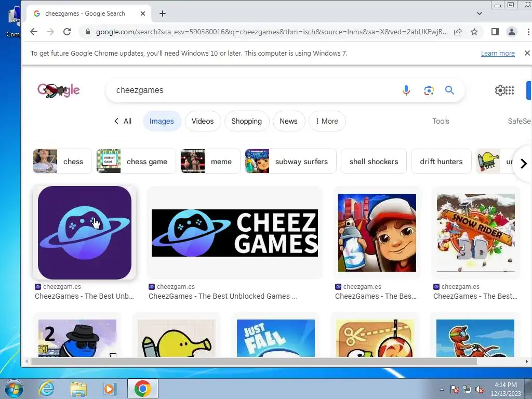Open the Snow Rider 3D image
Viewport: 532px width, 399px height.
tap(476, 233)
